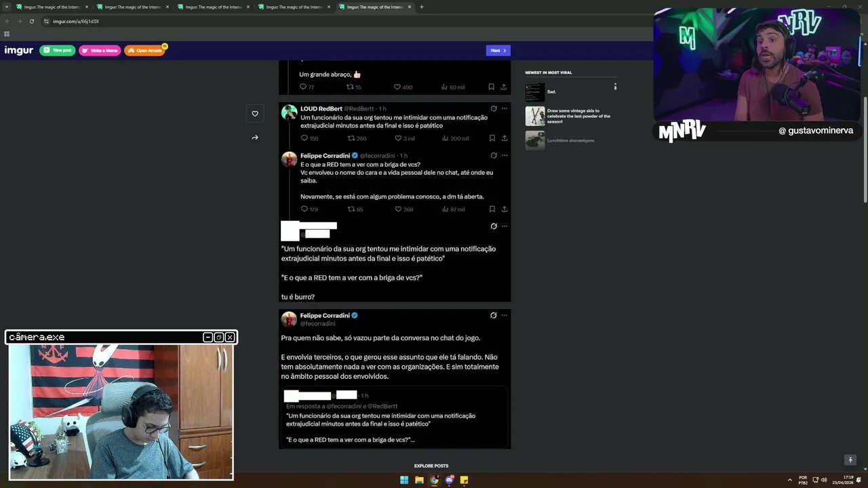Open the notifications bell in the taskbar
This screenshot has height=488, width=868.
859,480
